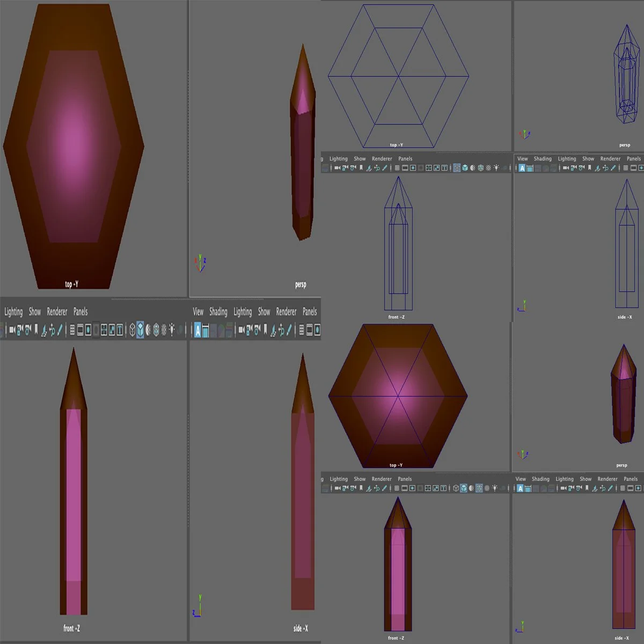This screenshot has width=644, height=644.
Task: Open Lighting menu of the large front -Z panel
Action: tap(13, 312)
